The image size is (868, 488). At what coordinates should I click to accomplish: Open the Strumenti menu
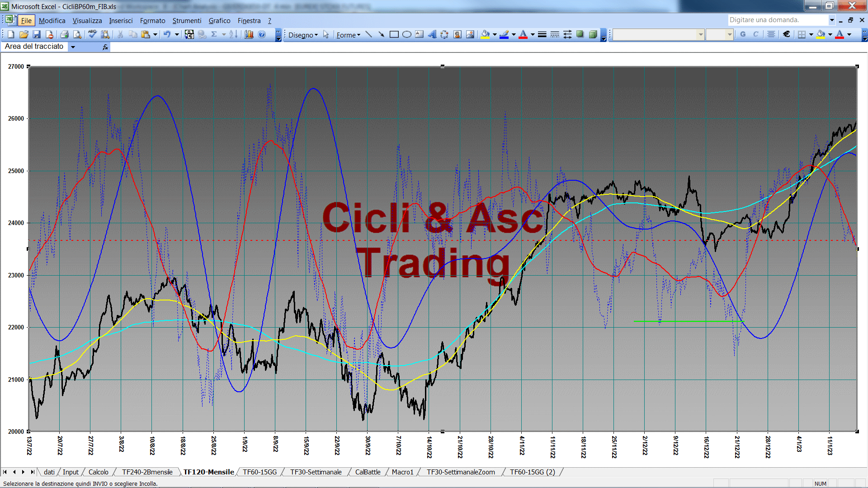187,20
